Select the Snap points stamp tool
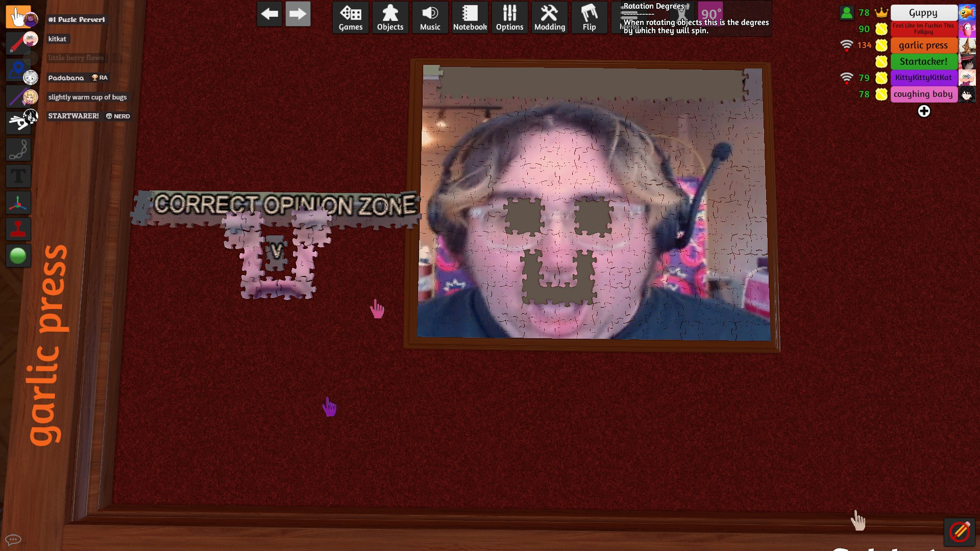980x551 pixels. (18, 230)
